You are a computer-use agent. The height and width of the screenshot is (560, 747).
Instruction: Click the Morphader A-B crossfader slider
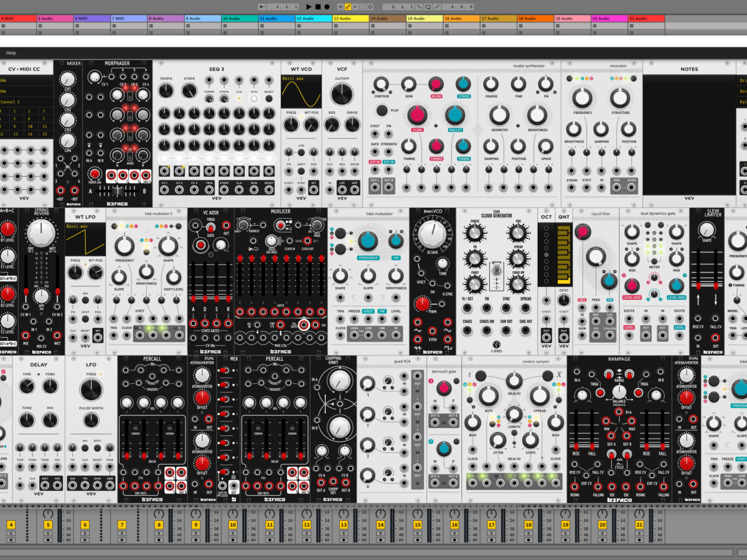(x=118, y=192)
